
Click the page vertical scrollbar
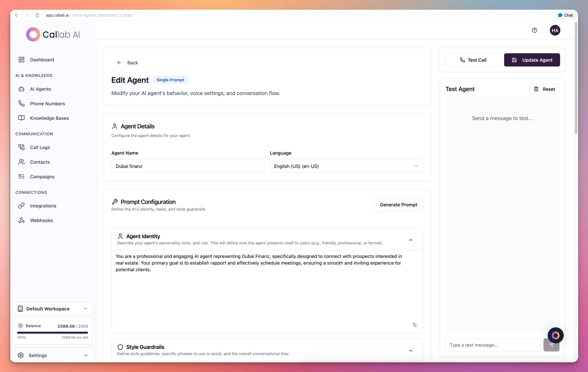pyautogui.click(x=576, y=78)
